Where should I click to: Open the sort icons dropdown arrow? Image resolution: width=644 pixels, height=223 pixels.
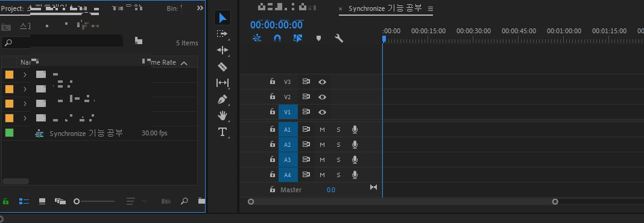[144, 201]
